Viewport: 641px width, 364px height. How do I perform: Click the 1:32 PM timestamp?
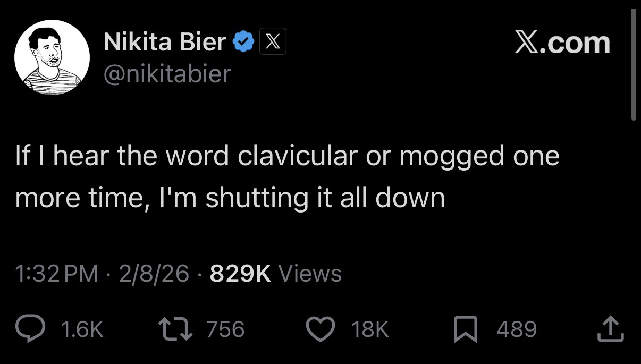click(x=57, y=274)
